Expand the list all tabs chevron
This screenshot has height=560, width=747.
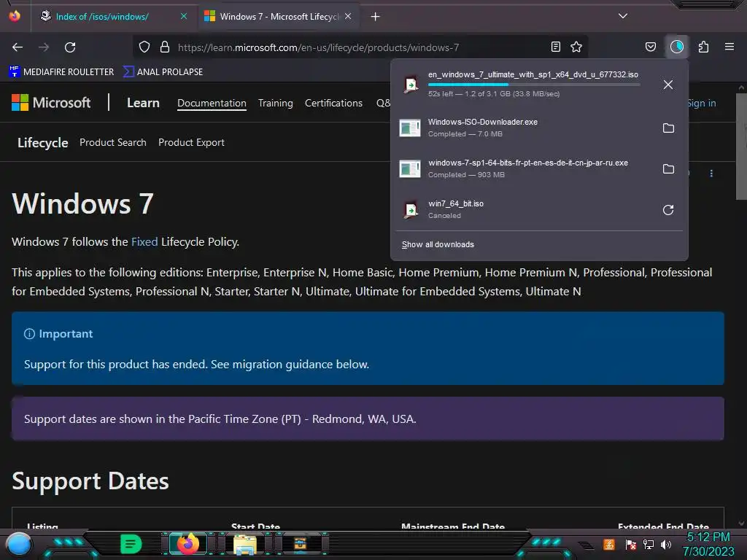[623, 16]
